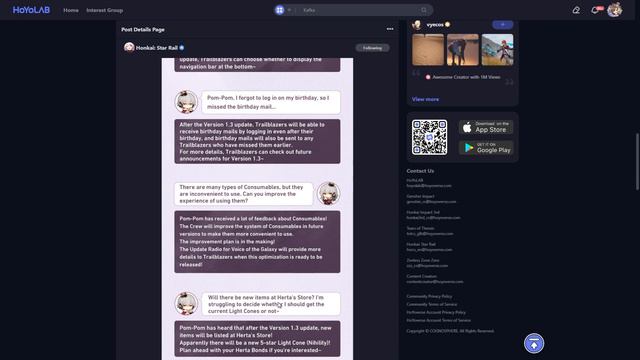The height and width of the screenshot is (360, 640).
Task: Toggle the Following button
Action: click(x=372, y=48)
